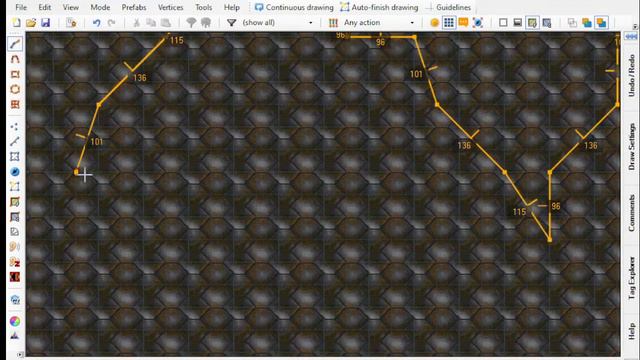Click the red and black mode icon

15,277
